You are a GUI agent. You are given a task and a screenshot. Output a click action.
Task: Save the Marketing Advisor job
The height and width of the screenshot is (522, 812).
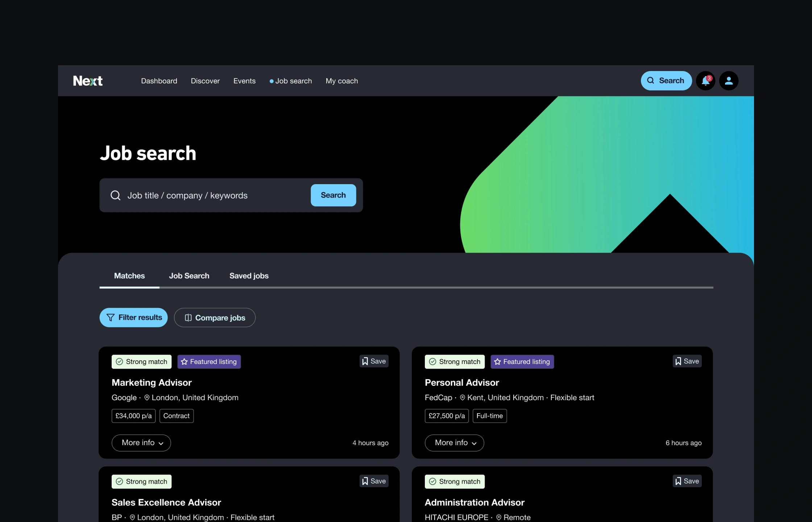374,361
